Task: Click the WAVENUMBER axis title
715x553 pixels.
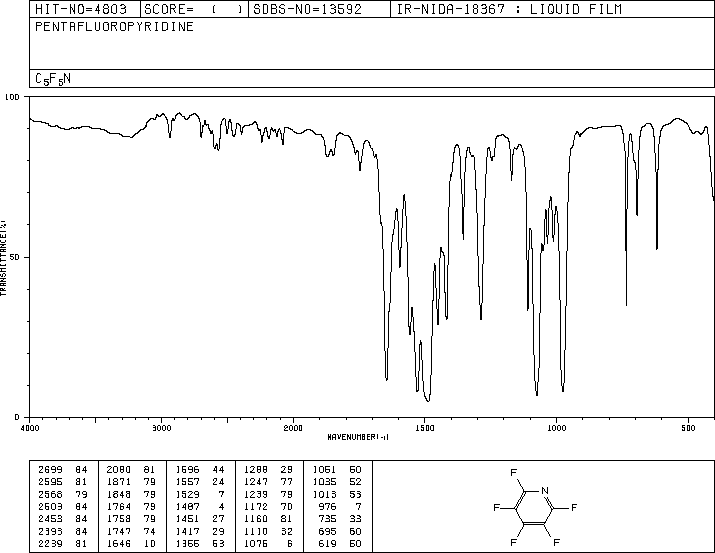Action: coord(358,437)
